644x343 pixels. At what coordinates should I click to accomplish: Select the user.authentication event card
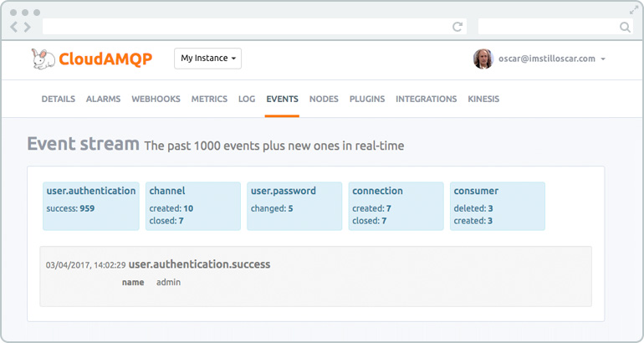pos(91,206)
